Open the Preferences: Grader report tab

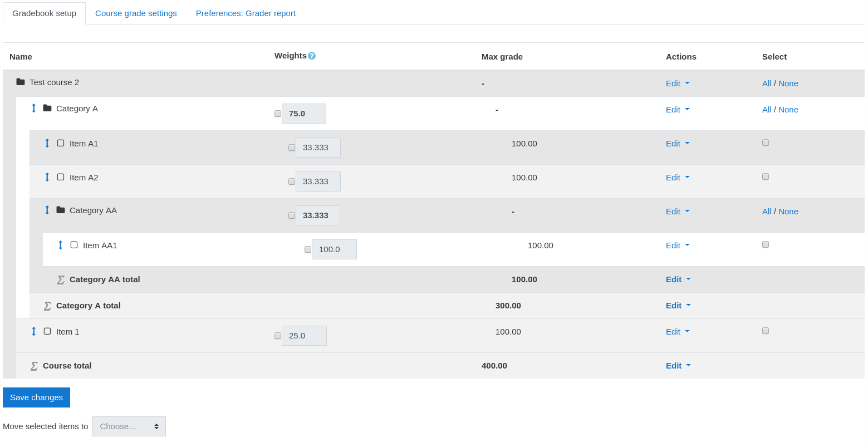coord(246,13)
